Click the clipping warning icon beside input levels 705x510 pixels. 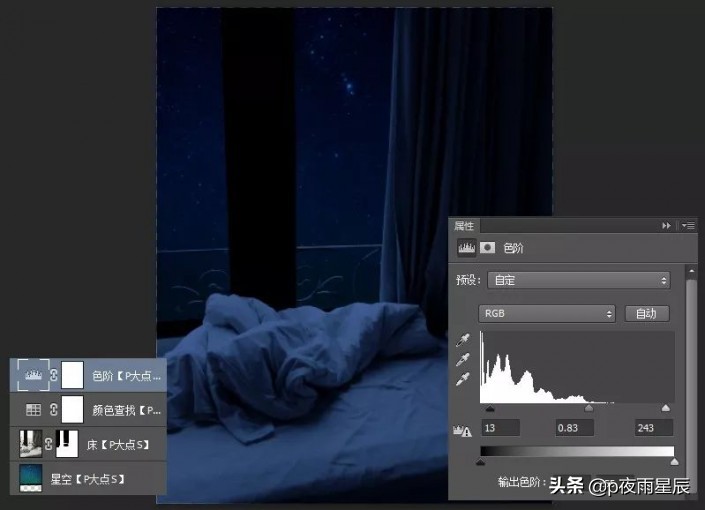[x=462, y=429]
